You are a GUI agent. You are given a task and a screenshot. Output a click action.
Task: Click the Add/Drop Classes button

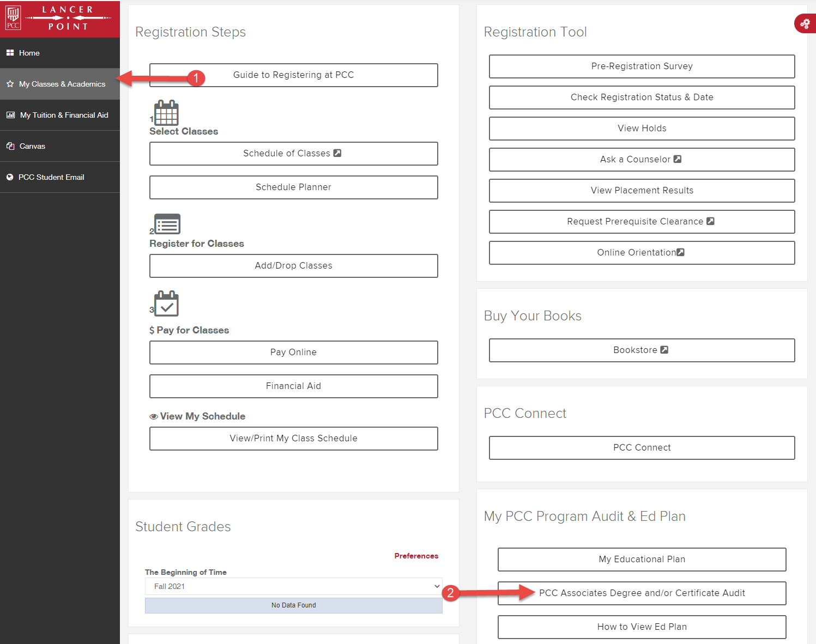(x=293, y=265)
